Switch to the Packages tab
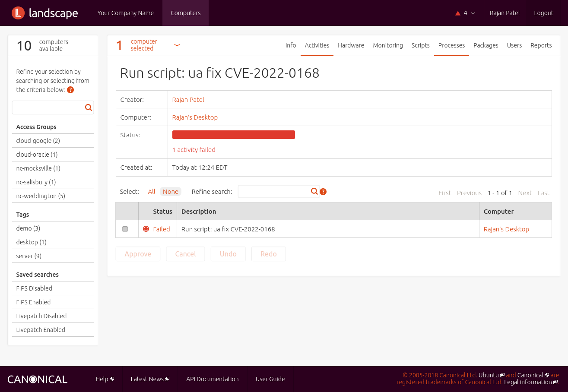568x392 pixels. pyautogui.click(x=486, y=45)
